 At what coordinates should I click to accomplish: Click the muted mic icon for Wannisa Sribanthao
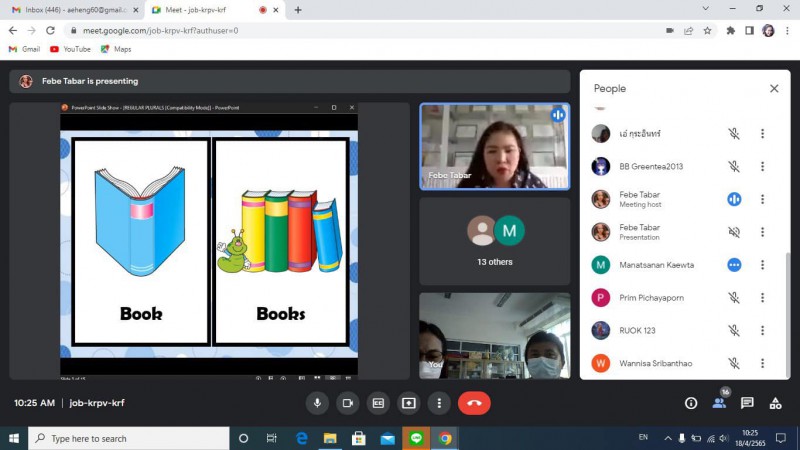pos(734,363)
